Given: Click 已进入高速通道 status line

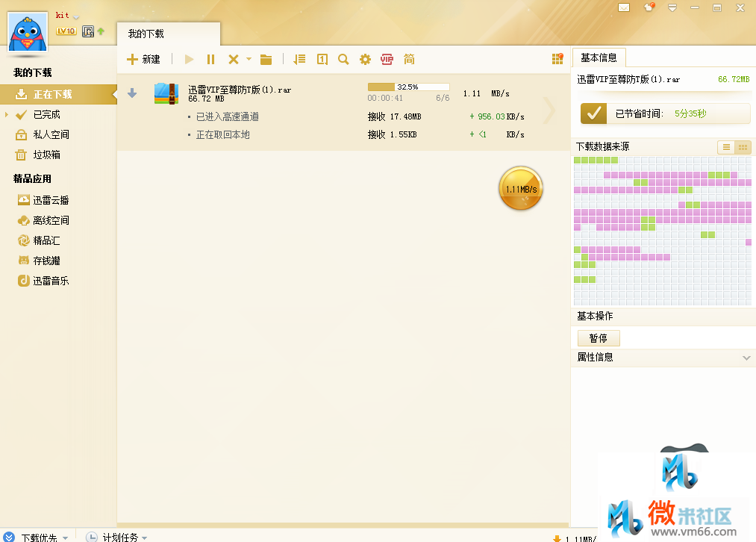Looking at the screenshot, I should [228, 116].
